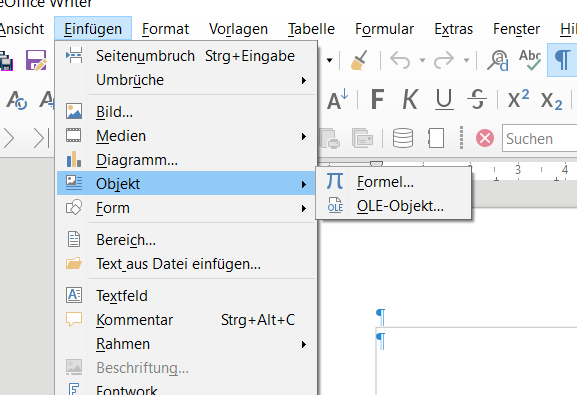Open the Vorlagen menu
The width and height of the screenshot is (577, 395).
(x=238, y=29)
